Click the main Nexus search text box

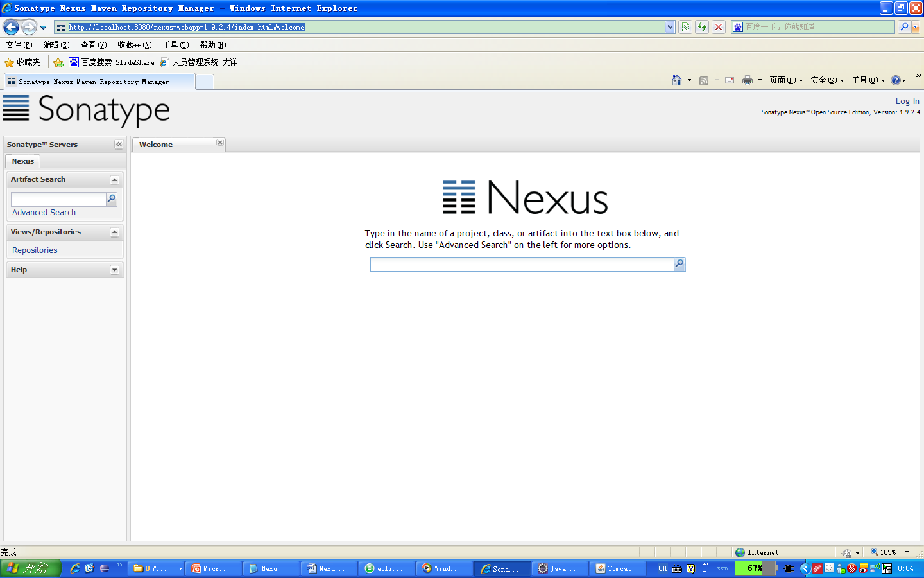(522, 264)
